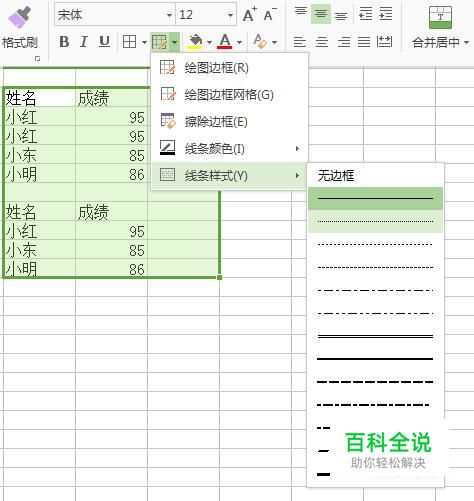Pick the thin solid line style
474x501 pixels.
[x=375, y=198]
